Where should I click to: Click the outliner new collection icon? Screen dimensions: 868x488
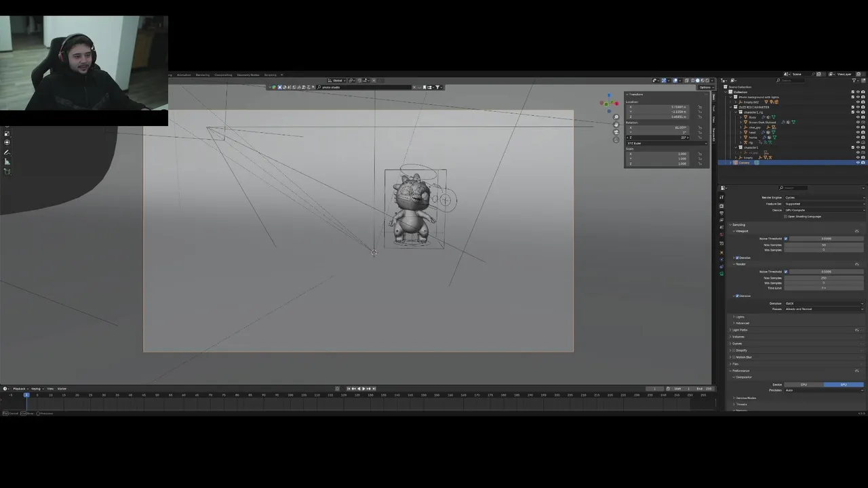coord(863,81)
